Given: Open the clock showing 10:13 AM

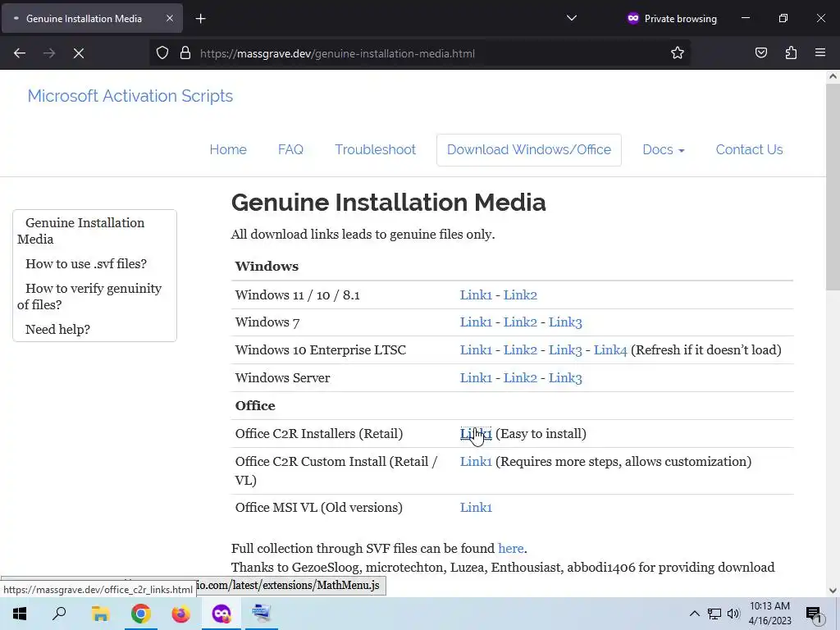Looking at the screenshot, I should pyautogui.click(x=769, y=614).
